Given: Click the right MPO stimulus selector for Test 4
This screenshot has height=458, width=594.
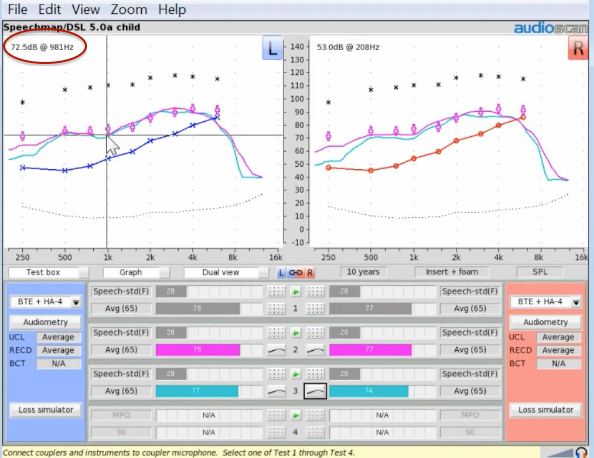Looking at the screenshot, I should point(470,415).
